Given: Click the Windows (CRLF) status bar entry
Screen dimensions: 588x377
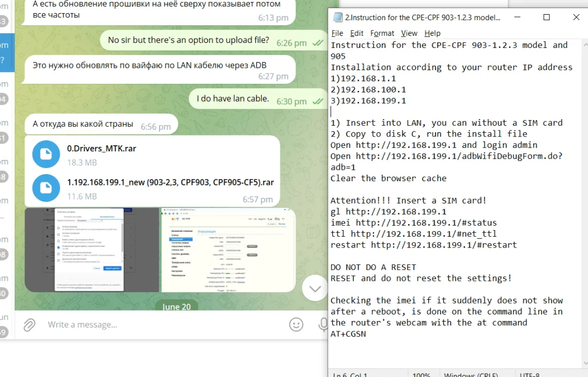Looking at the screenshot, I should coord(471,375).
